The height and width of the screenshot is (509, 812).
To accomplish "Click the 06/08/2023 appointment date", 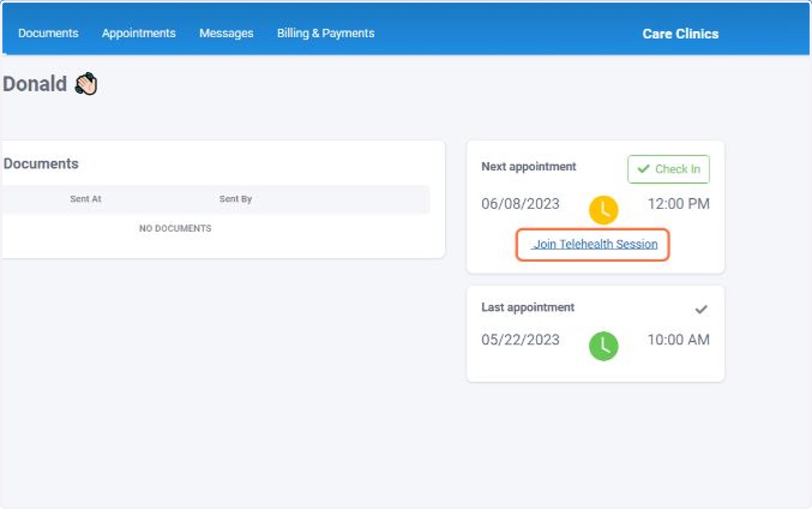I will click(520, 204).
